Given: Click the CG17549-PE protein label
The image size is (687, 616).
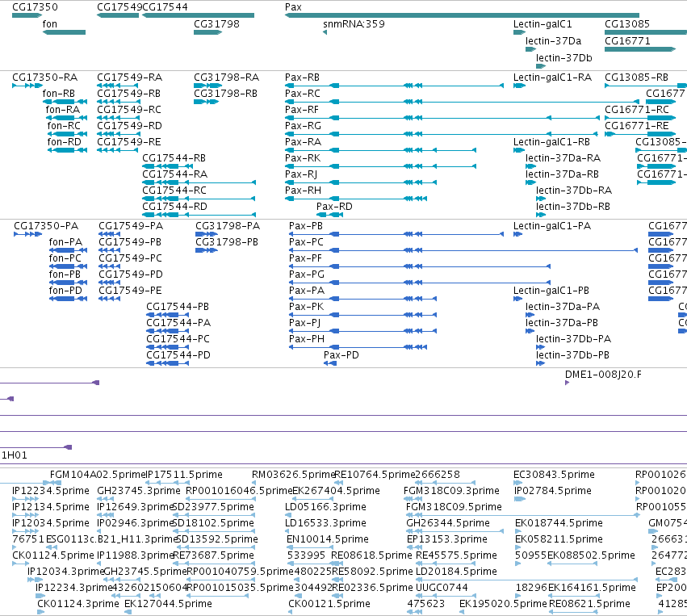Looking at the screenshot, I should 130,290.
